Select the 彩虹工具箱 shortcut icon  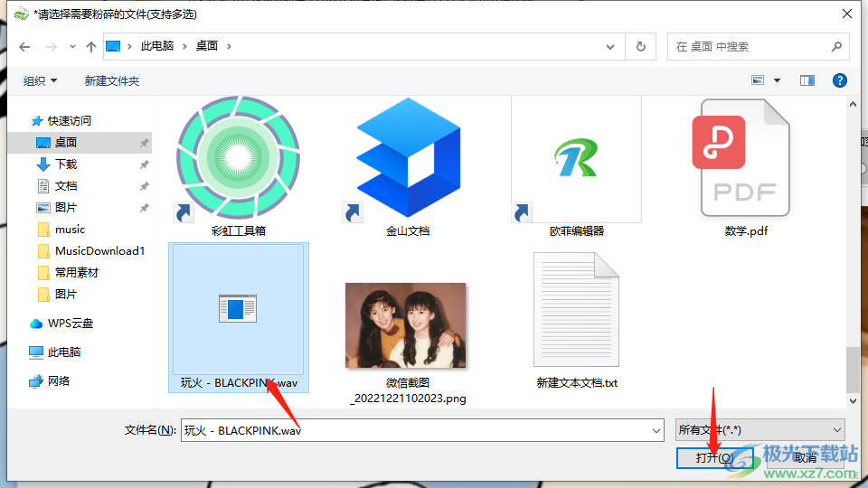[239, 157]
